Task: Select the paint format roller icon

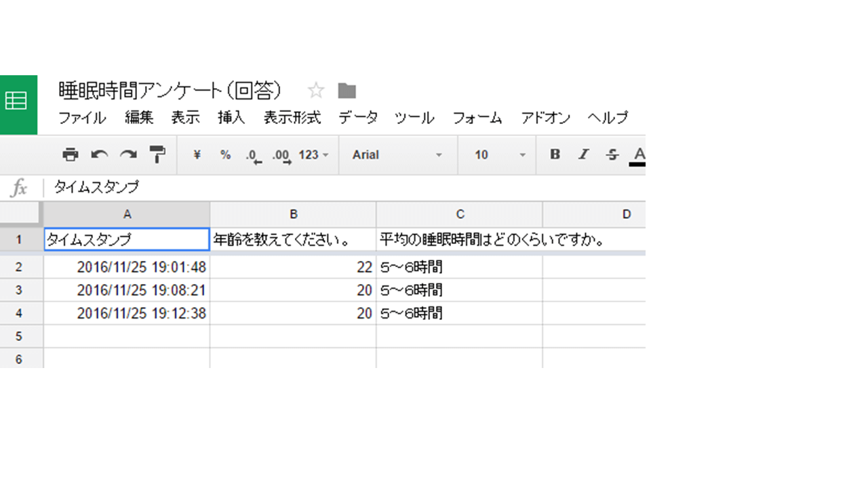Action: pyautogui.click(x=157, y=155)
